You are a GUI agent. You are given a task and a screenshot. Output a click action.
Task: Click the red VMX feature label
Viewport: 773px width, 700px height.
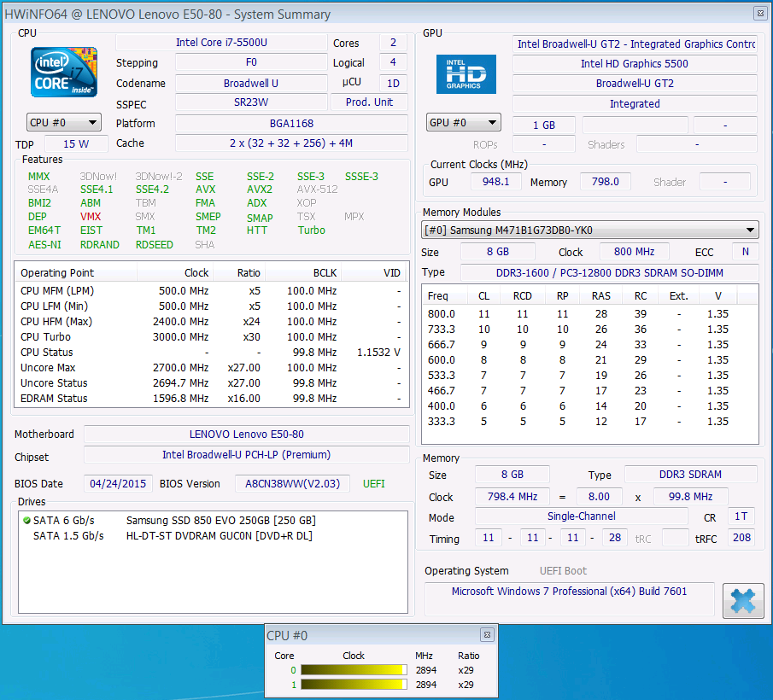[x=91, y=217]
